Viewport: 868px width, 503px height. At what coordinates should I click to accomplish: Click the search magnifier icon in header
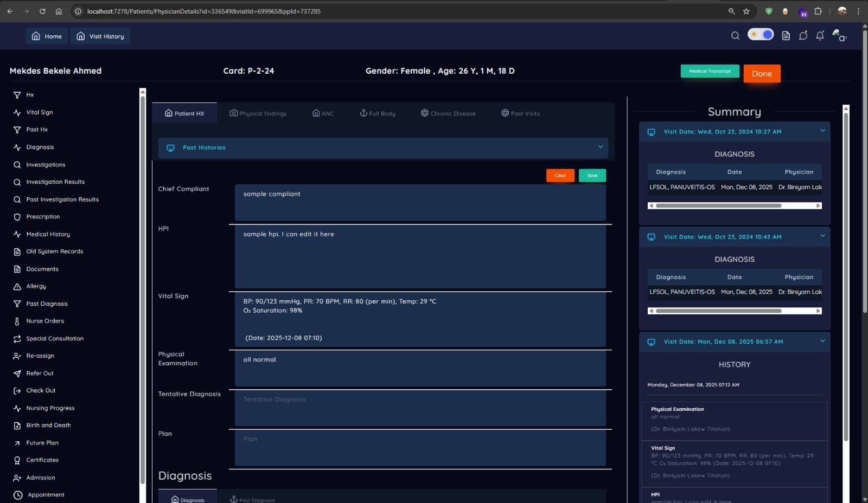click(735, 36)
